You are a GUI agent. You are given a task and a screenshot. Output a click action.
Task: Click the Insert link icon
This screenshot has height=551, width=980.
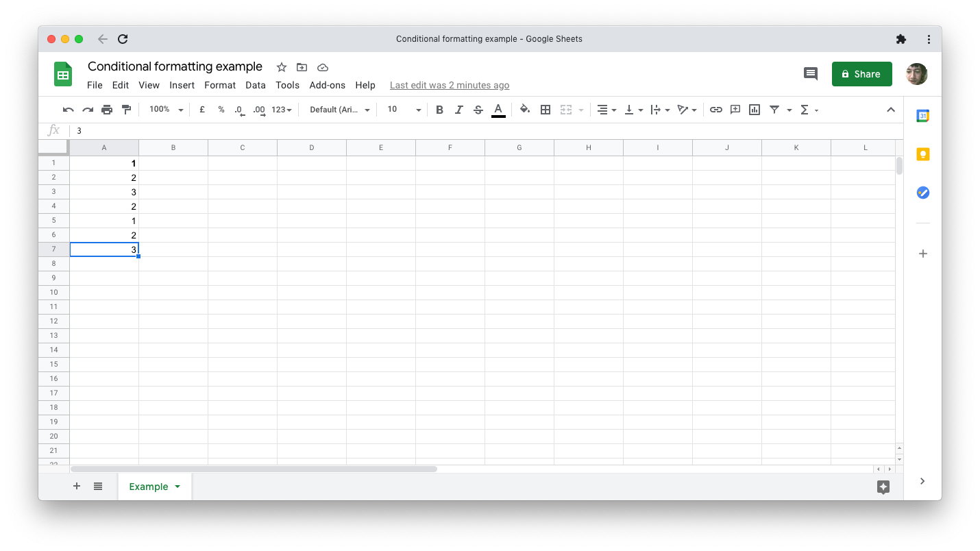pos(716,110)
